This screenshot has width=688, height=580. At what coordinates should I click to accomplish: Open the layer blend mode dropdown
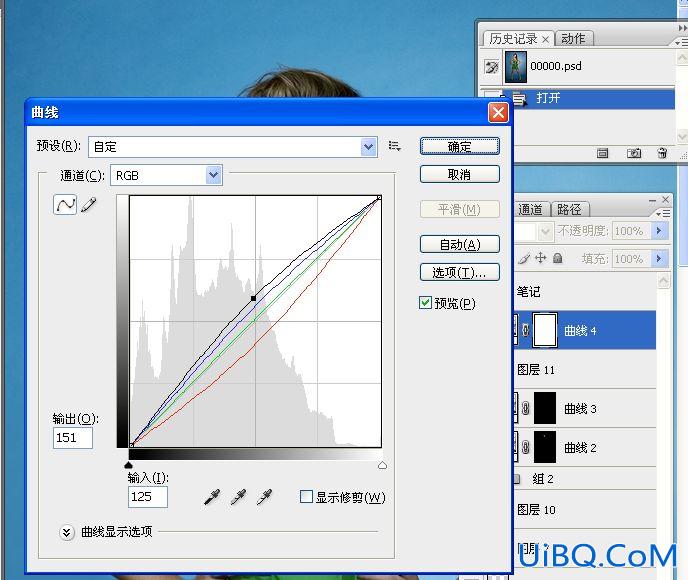click(x=545, y=231)
